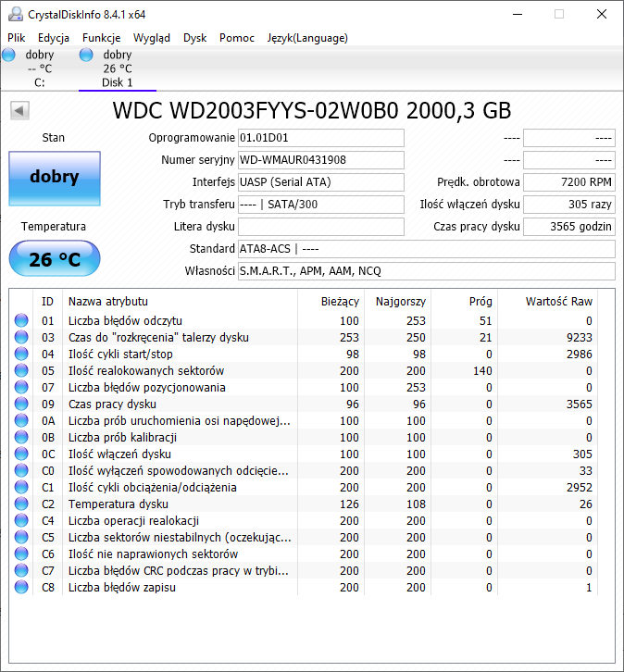Screen dimensions: 624x672
Task: Click the 7200 RPM rotation speed field
Action: [x=569, y=182]
